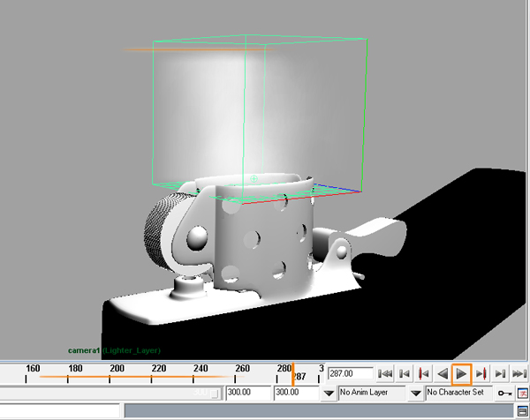Click the playback end time 300.00 field

pyautogui.click(x=247, y=393)
